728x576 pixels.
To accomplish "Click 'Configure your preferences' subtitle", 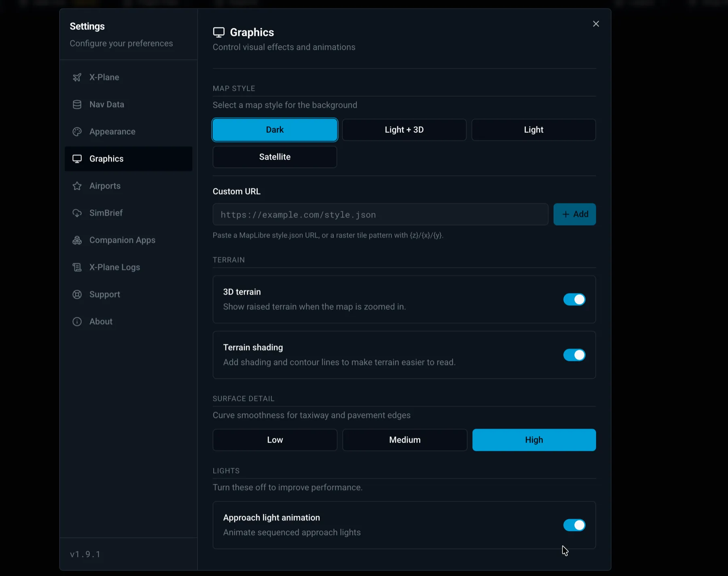I will [121, 43].
